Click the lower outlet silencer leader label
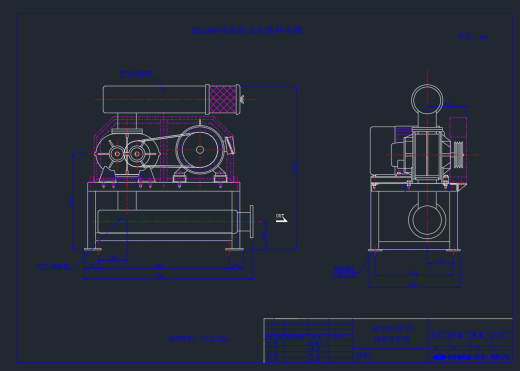The width and height of the screenshot is (520, 371). pos(52,266)
